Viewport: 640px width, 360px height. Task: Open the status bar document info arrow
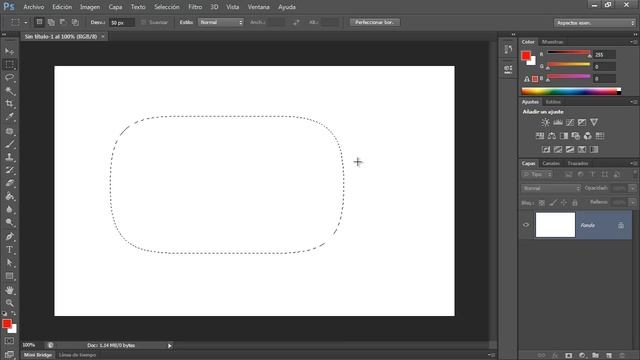[x=170, y=345]
